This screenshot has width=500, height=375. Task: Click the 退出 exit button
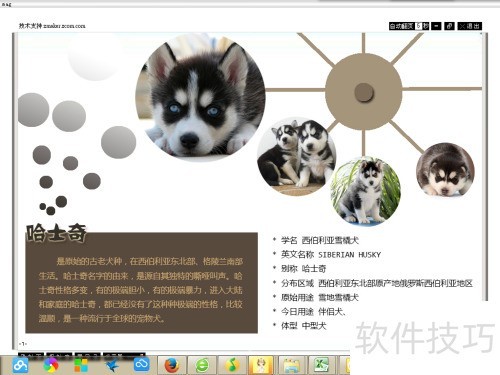click(470, 26)
